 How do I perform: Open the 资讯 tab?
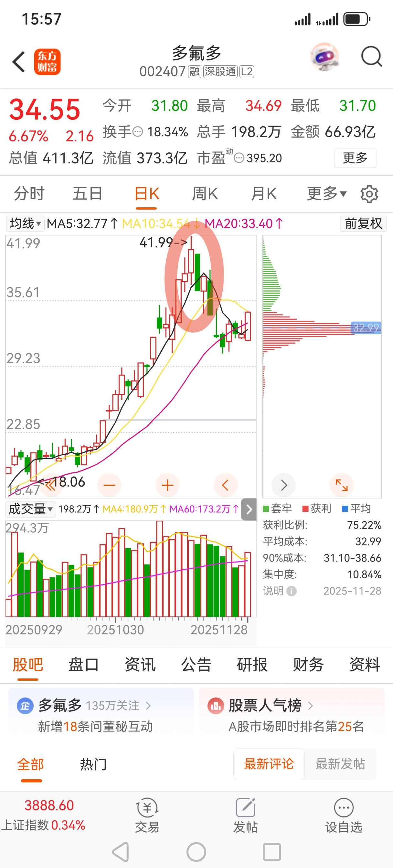(140, 665)
